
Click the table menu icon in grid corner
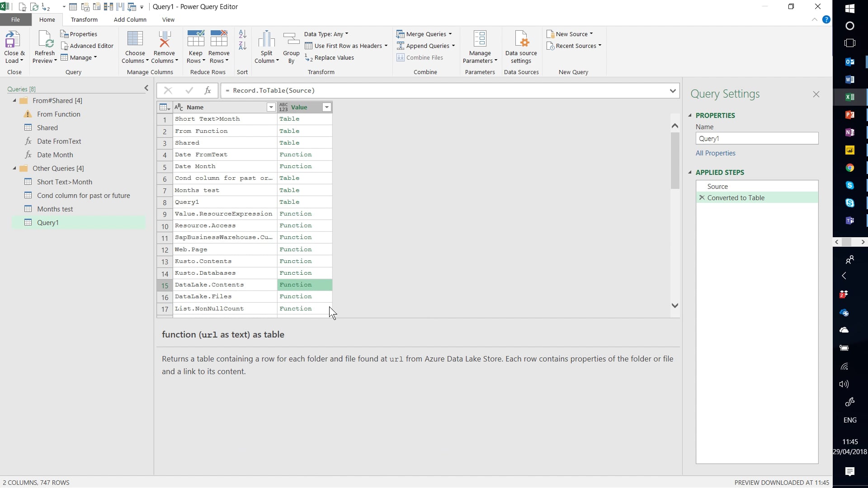[x=165, y=107]
